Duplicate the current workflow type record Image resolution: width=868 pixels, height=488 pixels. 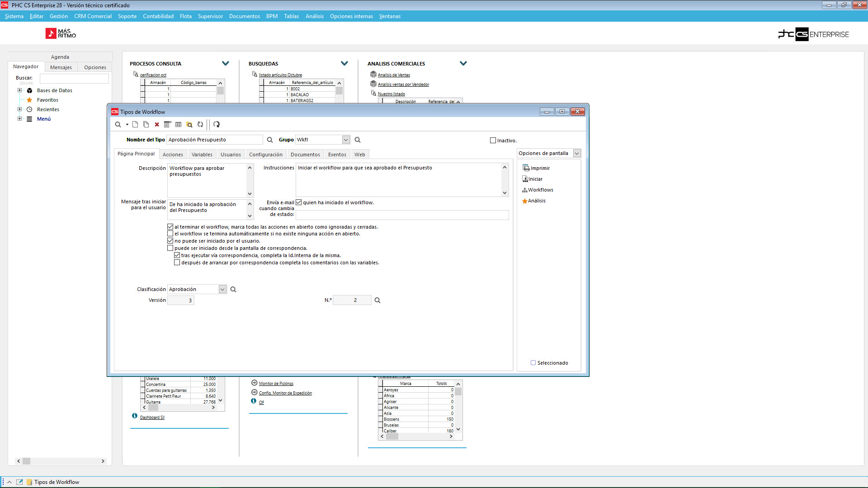(146, 124)
